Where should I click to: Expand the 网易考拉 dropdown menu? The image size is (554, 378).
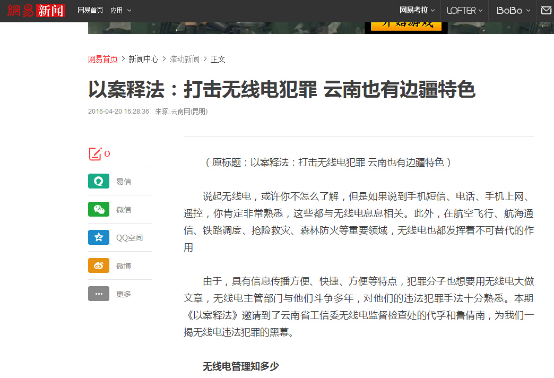417,10
